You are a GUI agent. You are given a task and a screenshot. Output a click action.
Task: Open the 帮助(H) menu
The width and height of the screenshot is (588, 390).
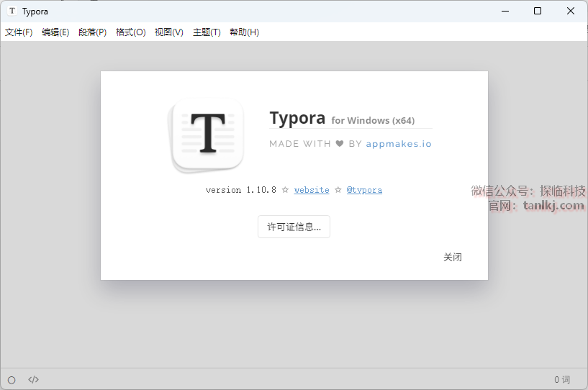(x=244, y=32)
